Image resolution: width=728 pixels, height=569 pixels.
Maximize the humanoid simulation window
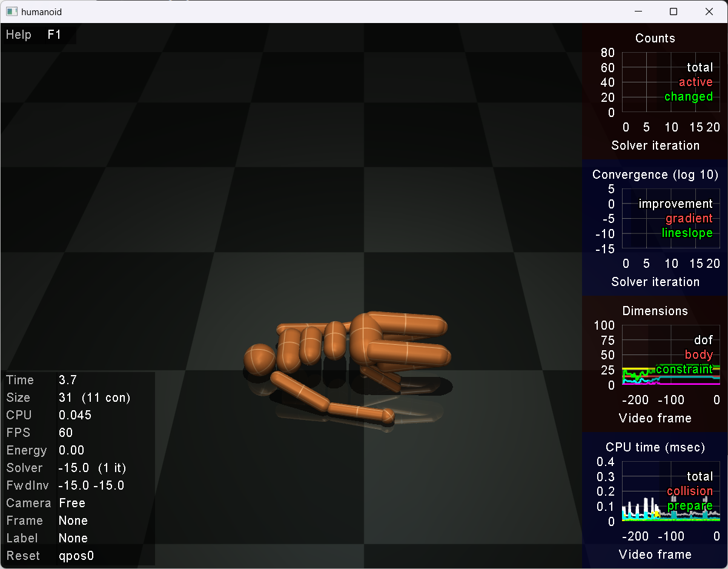[673, 12]
